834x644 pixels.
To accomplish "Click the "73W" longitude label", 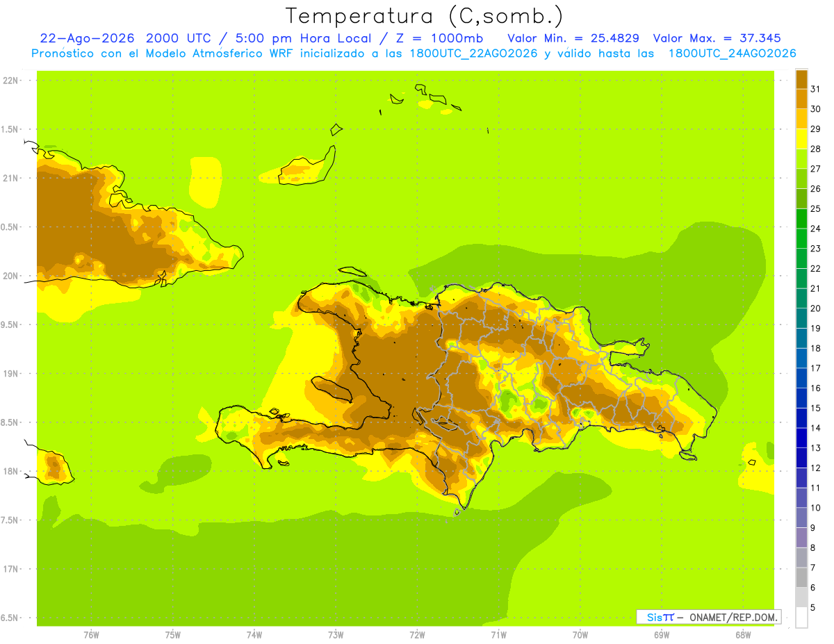I will 336,635.
